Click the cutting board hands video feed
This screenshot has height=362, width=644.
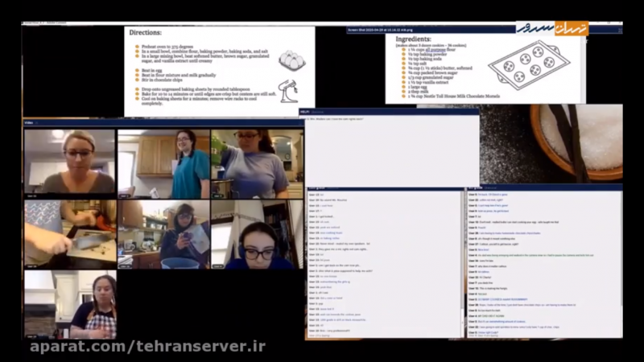69,233
